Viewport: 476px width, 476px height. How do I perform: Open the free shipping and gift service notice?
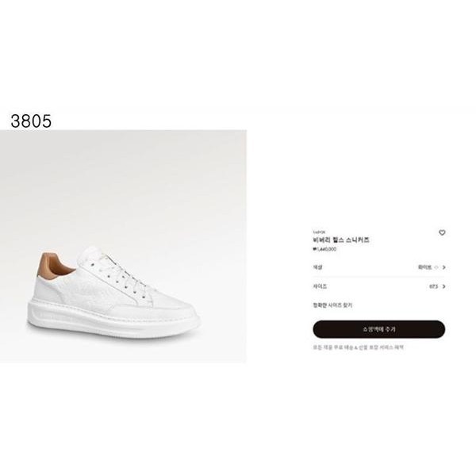pyautogui.click(x=359, y=347)
